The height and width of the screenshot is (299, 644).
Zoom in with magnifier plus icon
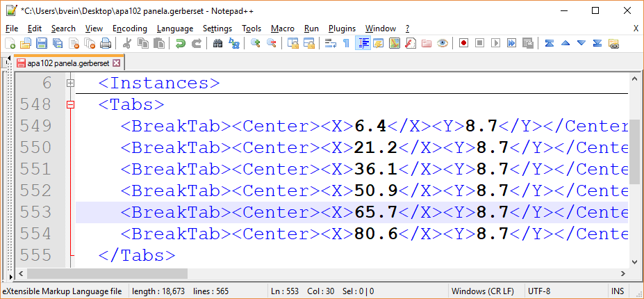tap(256, 43)
